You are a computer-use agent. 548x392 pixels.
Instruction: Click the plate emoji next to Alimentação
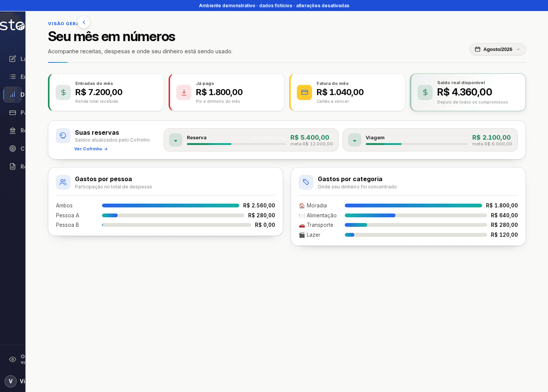[x=302, y=215]
